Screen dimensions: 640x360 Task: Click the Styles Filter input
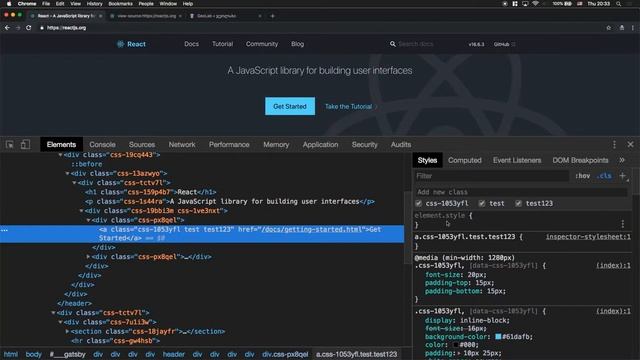pyautogui.click(x=491, y=176)
